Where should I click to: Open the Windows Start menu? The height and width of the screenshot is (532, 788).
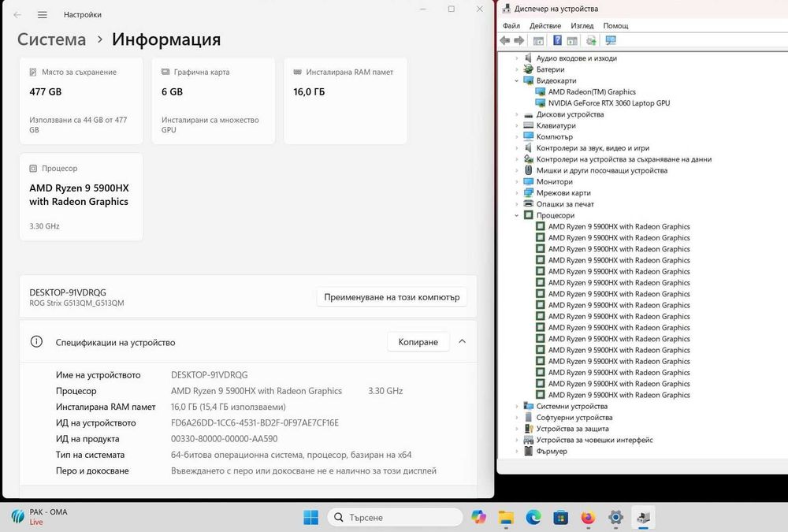click(x=310, y=517)
